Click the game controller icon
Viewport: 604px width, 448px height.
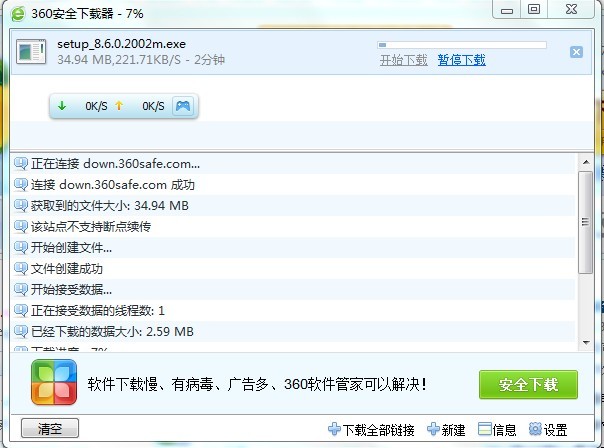[x=183, y=106]
